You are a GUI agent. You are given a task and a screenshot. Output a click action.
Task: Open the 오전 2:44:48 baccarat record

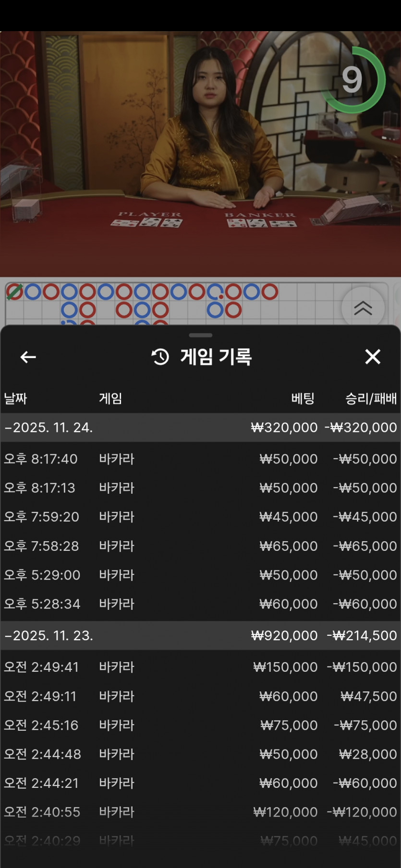[200, 754]
